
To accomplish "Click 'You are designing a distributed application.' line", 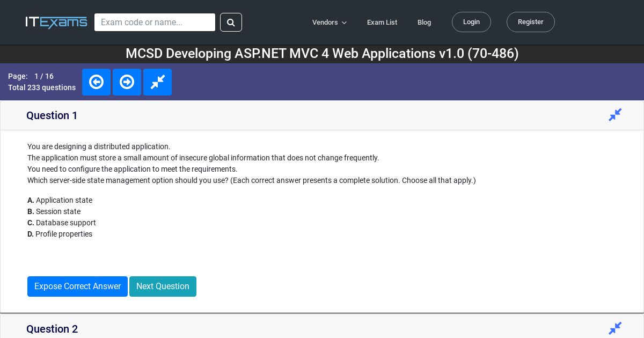I will 99,146.
